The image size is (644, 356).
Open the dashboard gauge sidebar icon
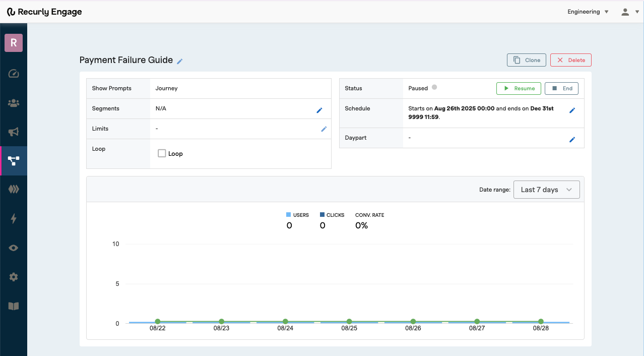point(14,74)
